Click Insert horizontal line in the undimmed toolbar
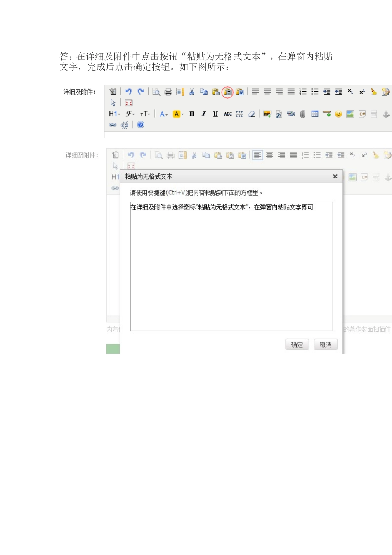392x555 pixels. pyautogui.click(x=327, y=114)
